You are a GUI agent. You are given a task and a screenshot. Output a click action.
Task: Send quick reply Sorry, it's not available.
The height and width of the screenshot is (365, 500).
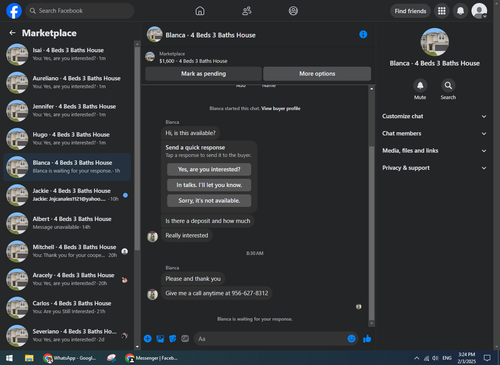click(209, 201)
